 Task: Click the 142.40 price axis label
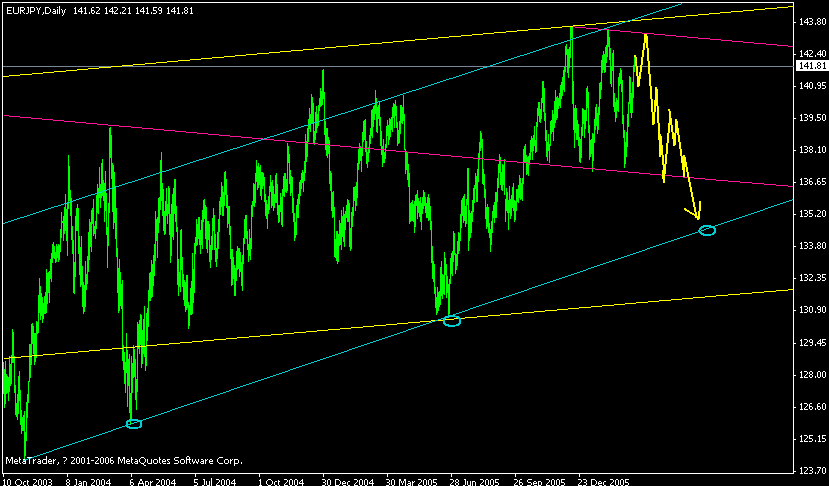tap(813, 54)
